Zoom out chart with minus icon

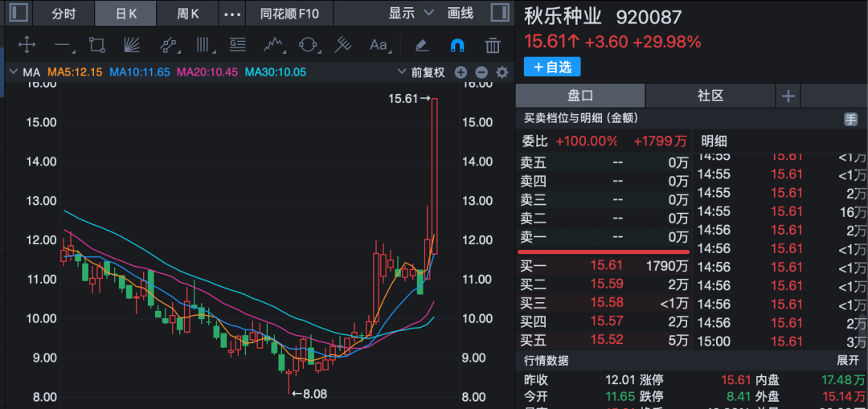481,72
